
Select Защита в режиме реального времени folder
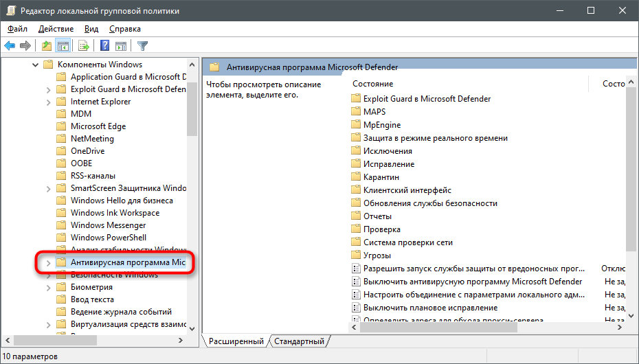coord(429,138)
